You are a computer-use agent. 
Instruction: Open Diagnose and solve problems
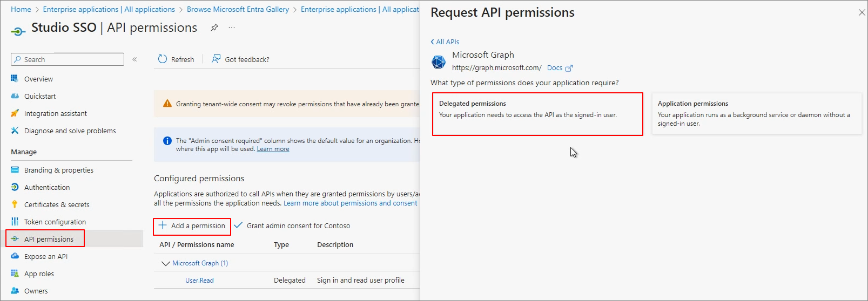(x=70, y=131)
